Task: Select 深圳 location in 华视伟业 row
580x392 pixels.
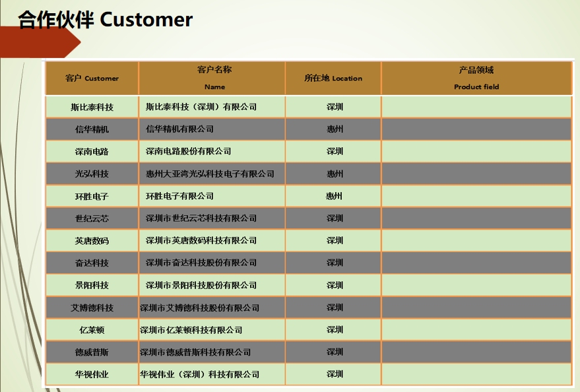Action: [x=335, y=374]
